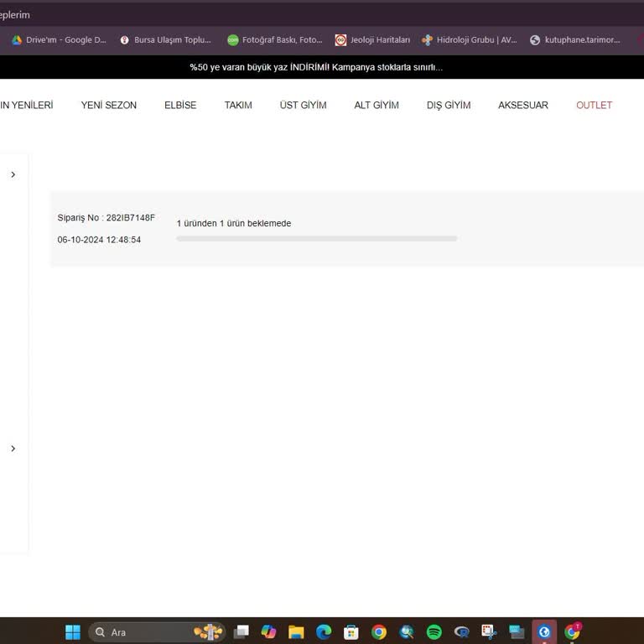The height and width of the screenshot is (644, 644).
Task: Click the Google Drive bookmark icon
Action: [17, 40]
